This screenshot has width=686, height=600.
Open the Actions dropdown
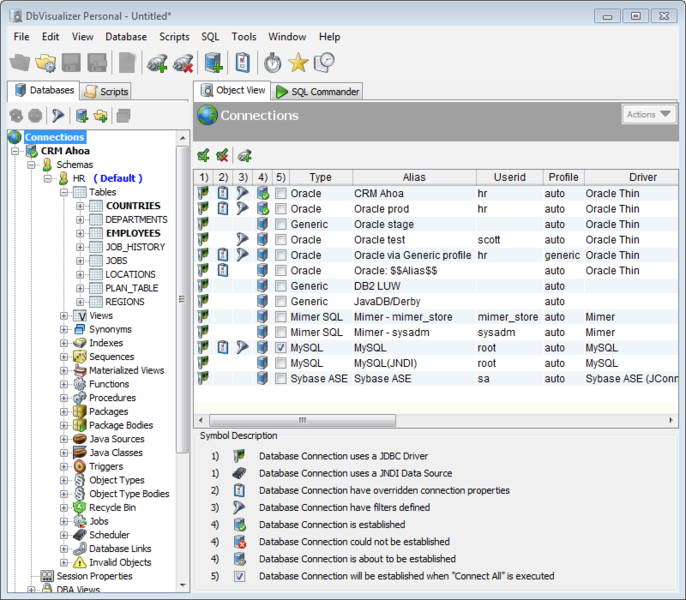(x=648, y=115)
